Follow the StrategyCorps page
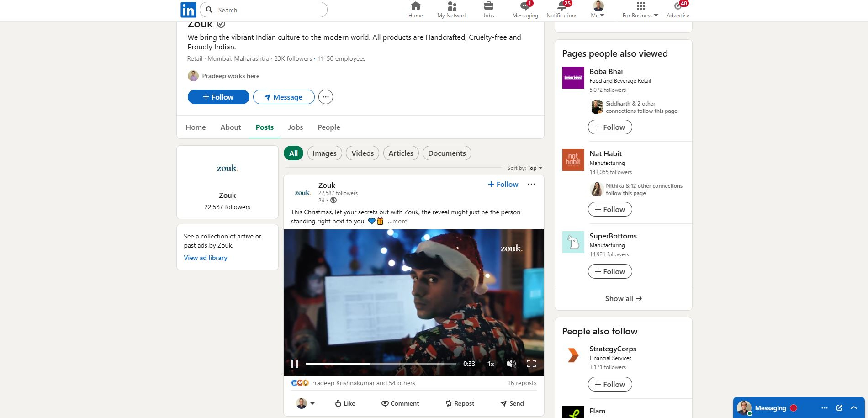868x418 pixels. 610,384
